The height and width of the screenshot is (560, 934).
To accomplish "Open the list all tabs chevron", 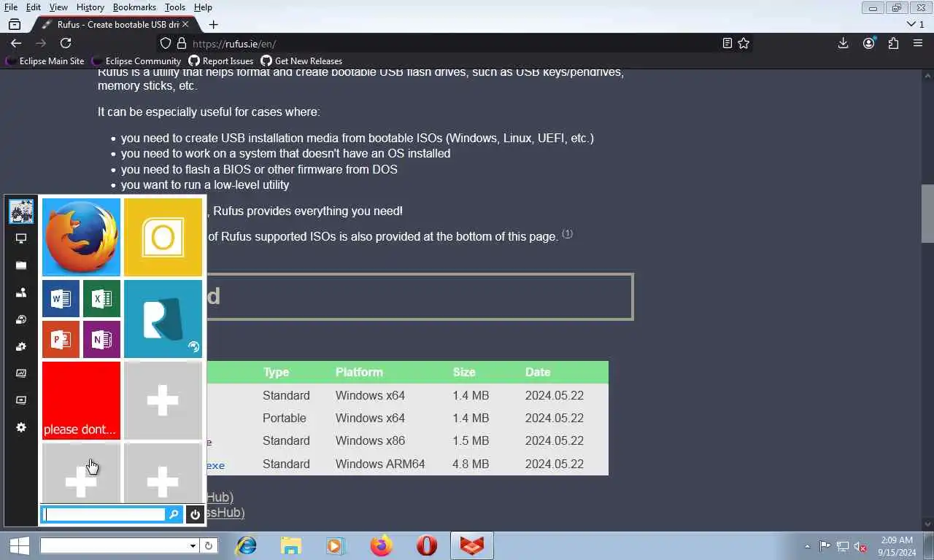I will click(x=911, y=24).
